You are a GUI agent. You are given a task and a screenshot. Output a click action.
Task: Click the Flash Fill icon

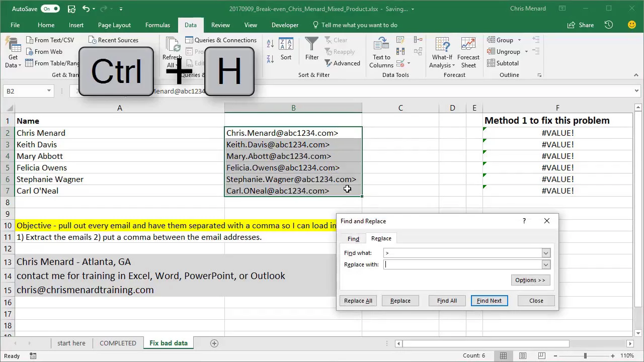tap(401, 40)
